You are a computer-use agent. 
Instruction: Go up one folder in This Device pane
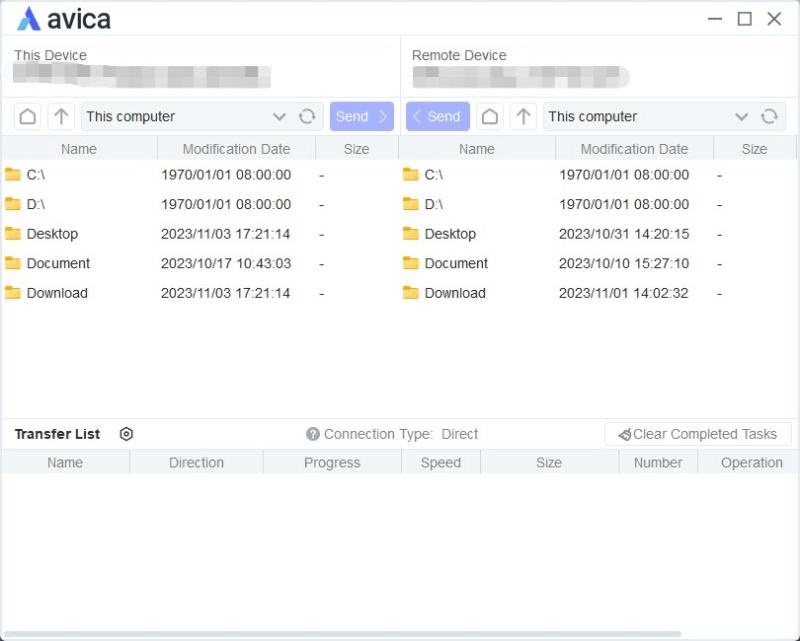pyautogui.click(x=61, y=116)
